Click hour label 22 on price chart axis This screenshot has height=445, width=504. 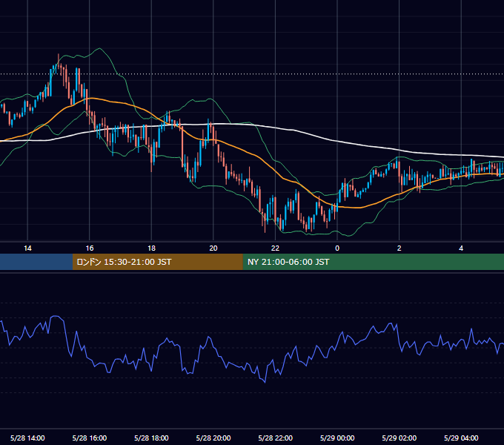[276, 248]
